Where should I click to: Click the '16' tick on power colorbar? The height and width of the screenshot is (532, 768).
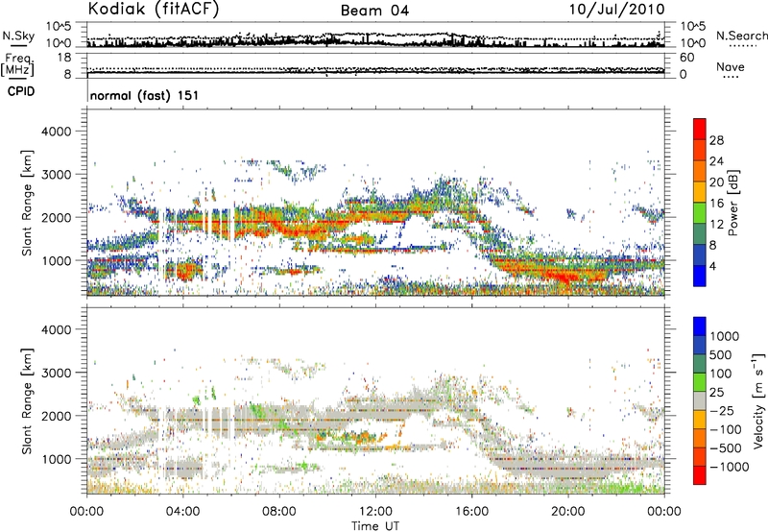pos(716,204)
